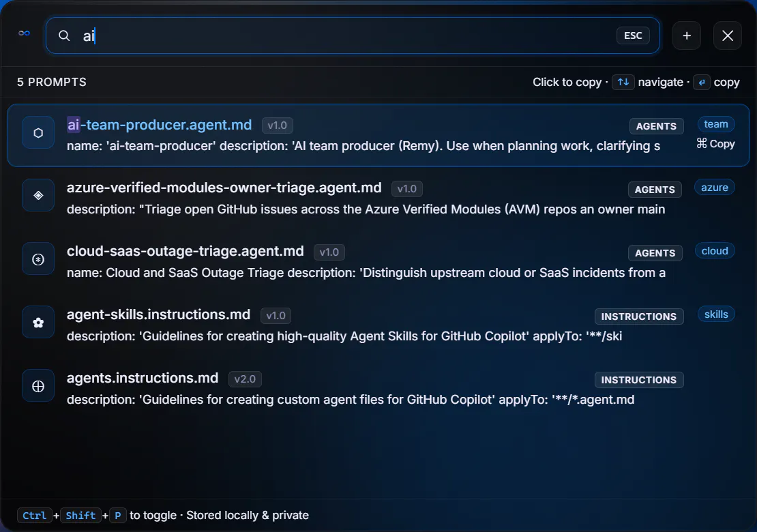Click the 'cloud' tag
Viewport: 757px width, 532px height.
point(715,251)
